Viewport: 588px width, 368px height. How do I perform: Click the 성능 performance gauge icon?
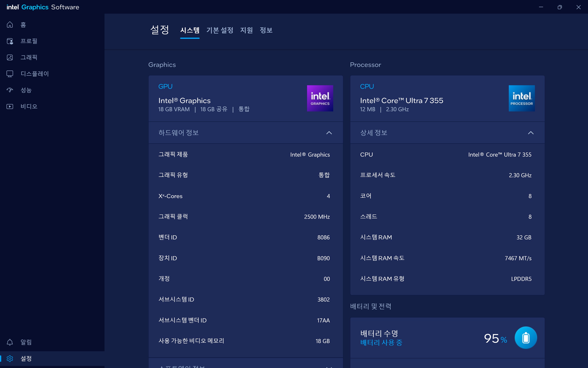click(x=10, y=90)
